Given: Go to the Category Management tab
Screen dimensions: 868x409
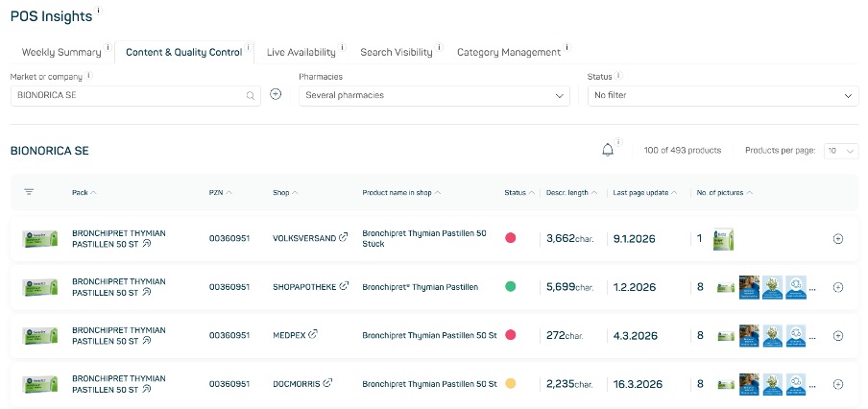Looking at the screenshot, I should pyautogui.click(x=509, y=53).
